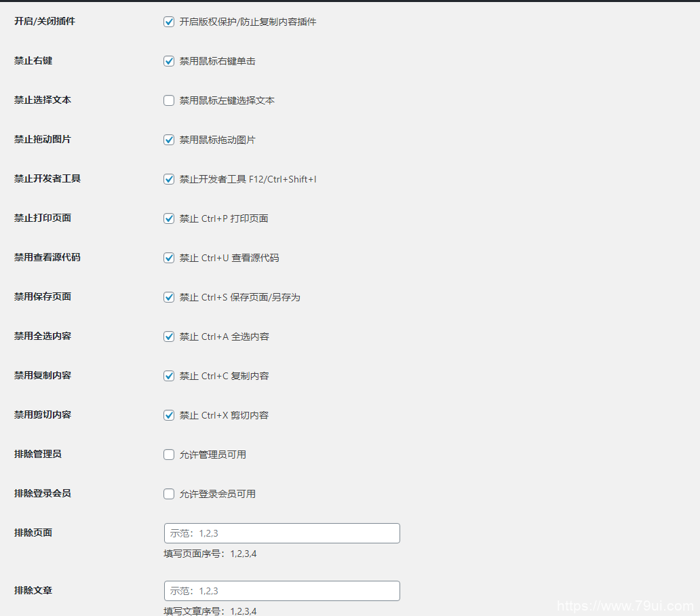Screen dimensions: 700x616
Task: Uncheck 禁止 Ctrl+S 保存页面/另存为
Action: pos(169,297)
